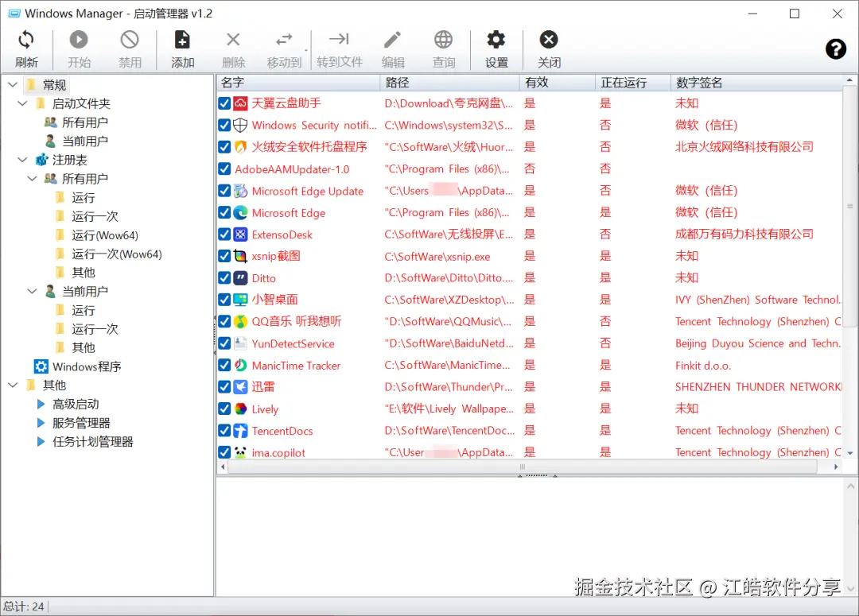The width and height of the screenshot is (859, 616).
Task: Click the Finkit d.o.o. signature cell
Action: coord(703,366)
